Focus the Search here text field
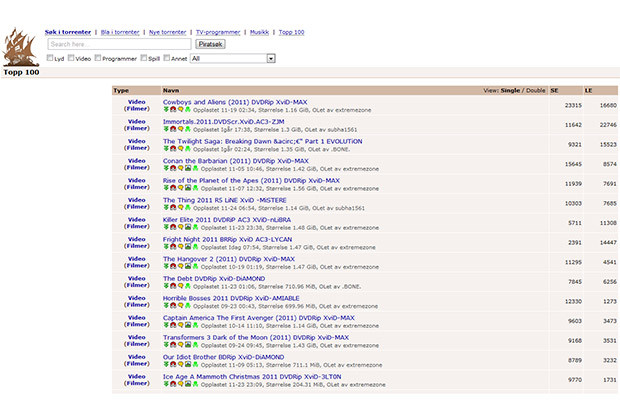The width and height of the screenshot is (620, 420). [x=119, y=44]
